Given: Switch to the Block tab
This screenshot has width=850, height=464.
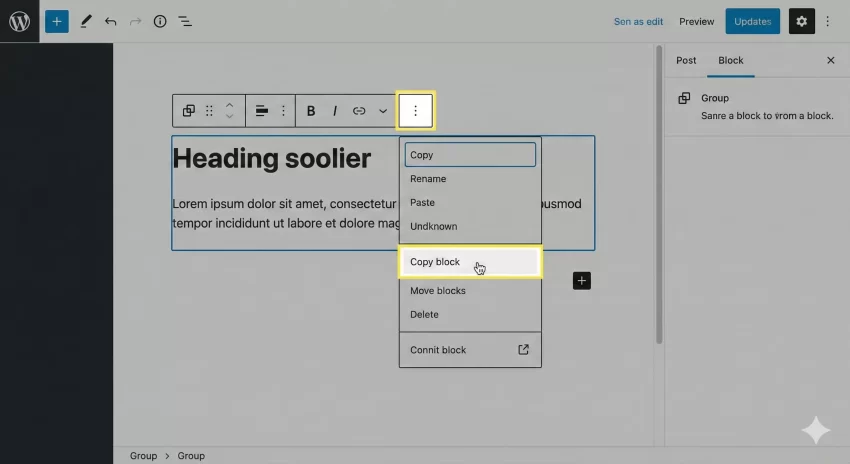Looking at the screenshot, I should tap(731, 60).
